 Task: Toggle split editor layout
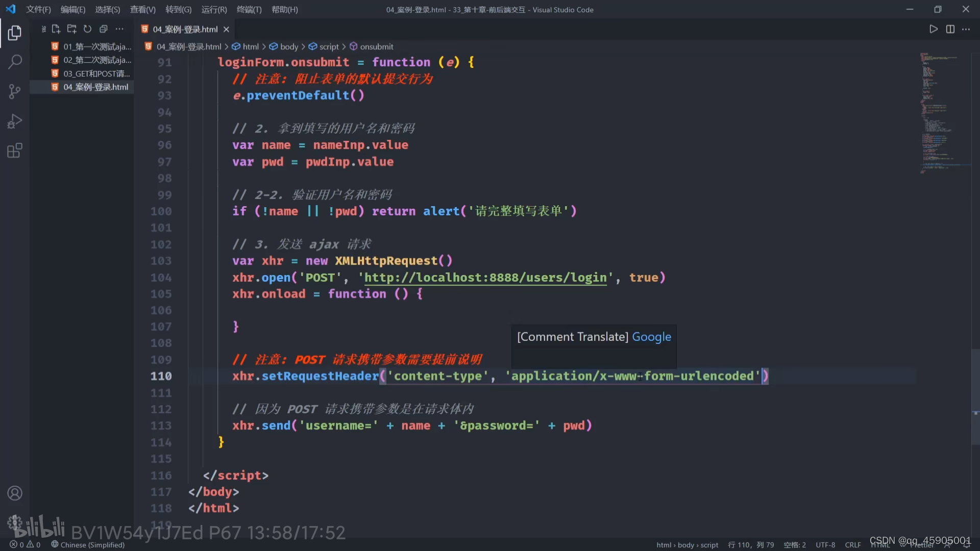click(x=950, y=29)
